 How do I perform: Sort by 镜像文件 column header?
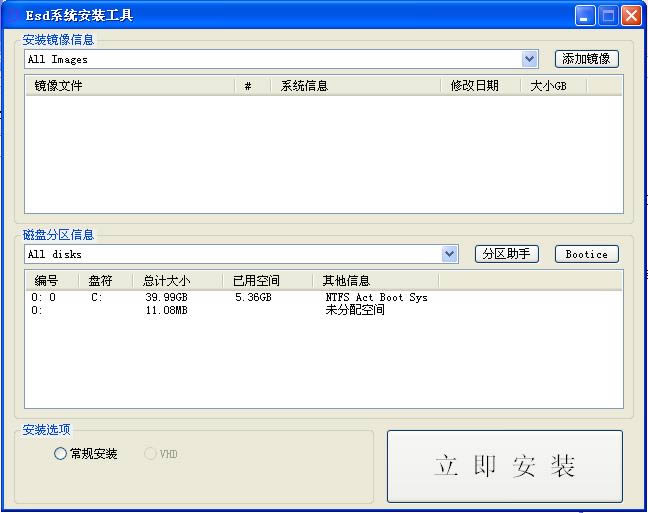pos(130,86)
